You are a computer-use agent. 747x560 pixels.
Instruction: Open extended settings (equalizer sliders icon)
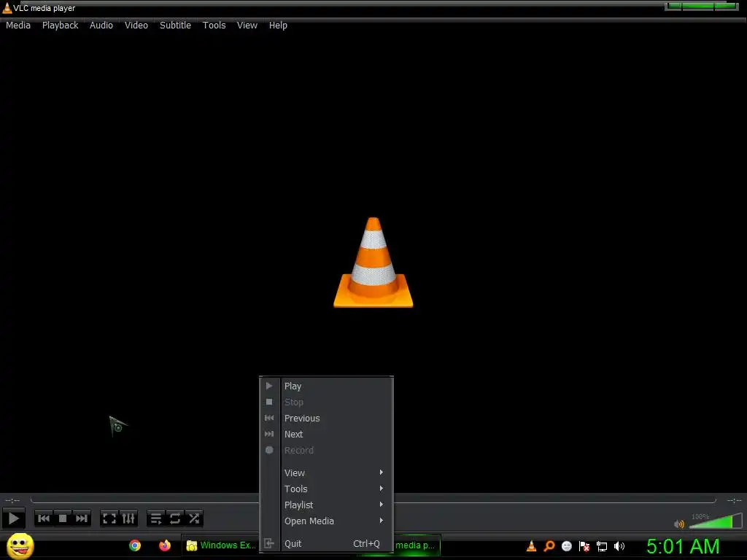coord(128,518)
